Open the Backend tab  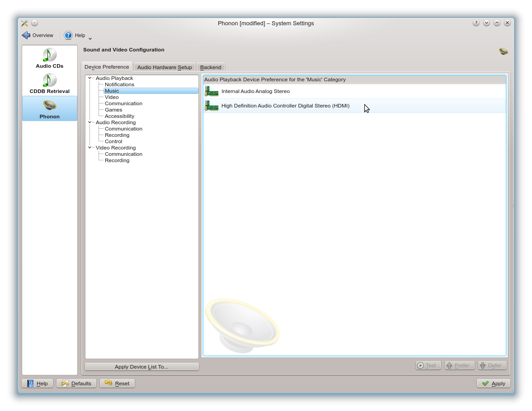pyautogui.click(x=211, y=66)
